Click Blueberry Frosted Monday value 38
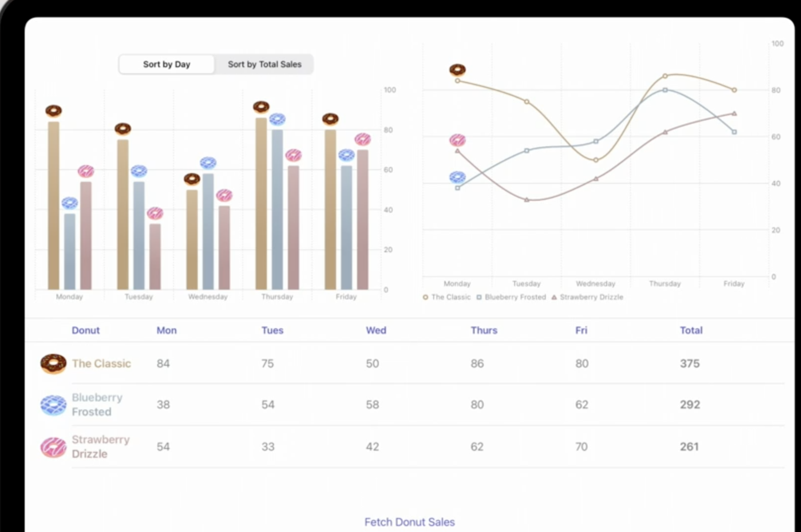This screenshot has width=801, height=532. coord(163,405)
